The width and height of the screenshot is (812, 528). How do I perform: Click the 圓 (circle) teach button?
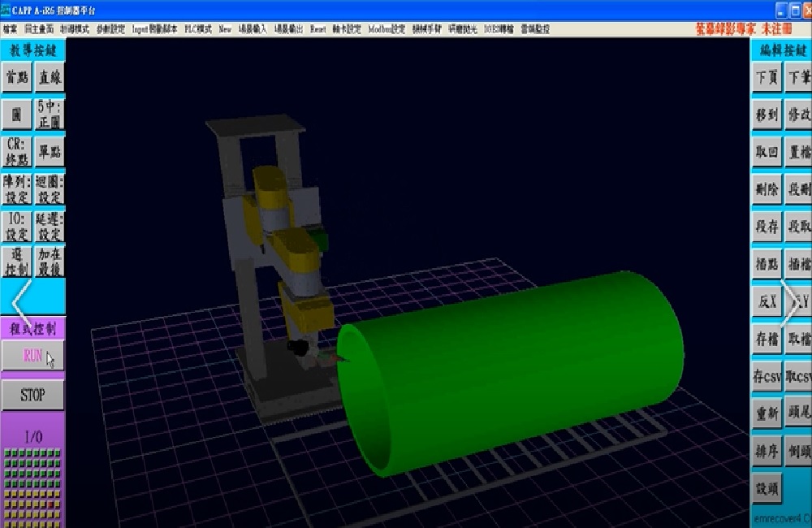pyautogui.click(x=16, y=114)
